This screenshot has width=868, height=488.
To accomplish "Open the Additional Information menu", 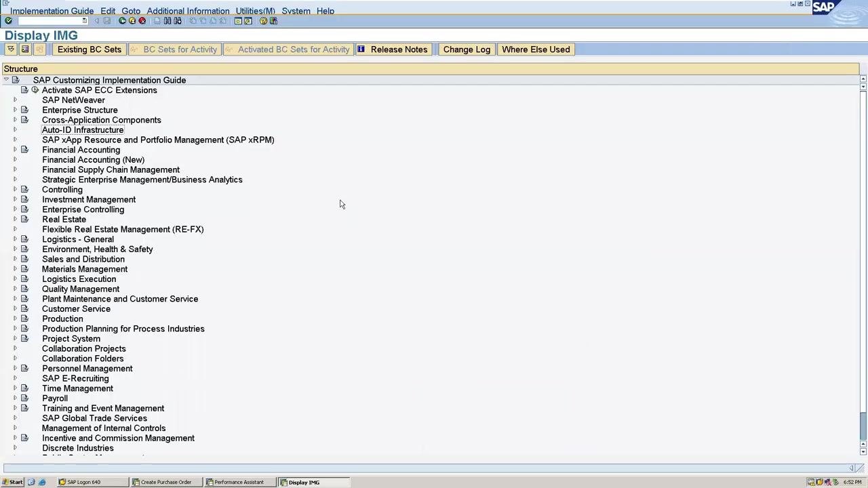I will click(188, 11).
